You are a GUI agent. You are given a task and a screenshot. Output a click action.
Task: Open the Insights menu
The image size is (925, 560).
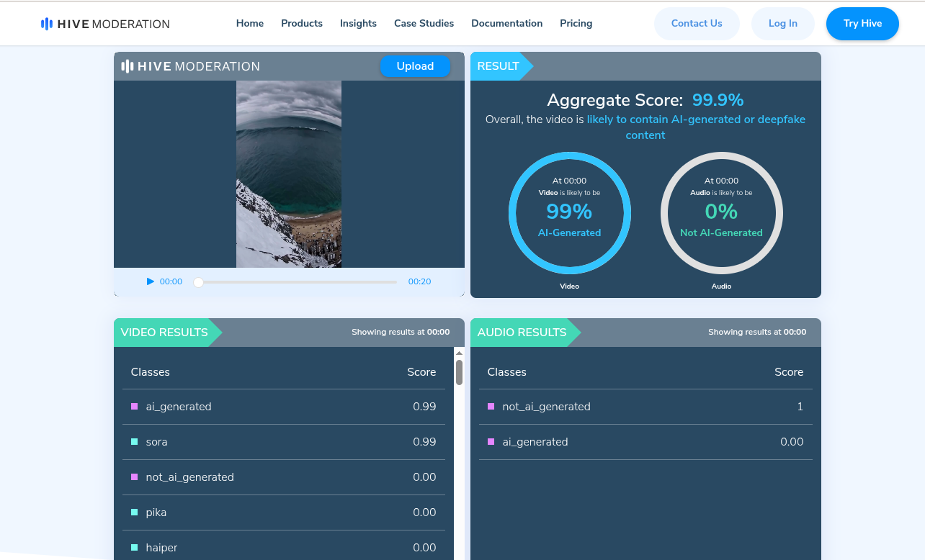[358, 23]
